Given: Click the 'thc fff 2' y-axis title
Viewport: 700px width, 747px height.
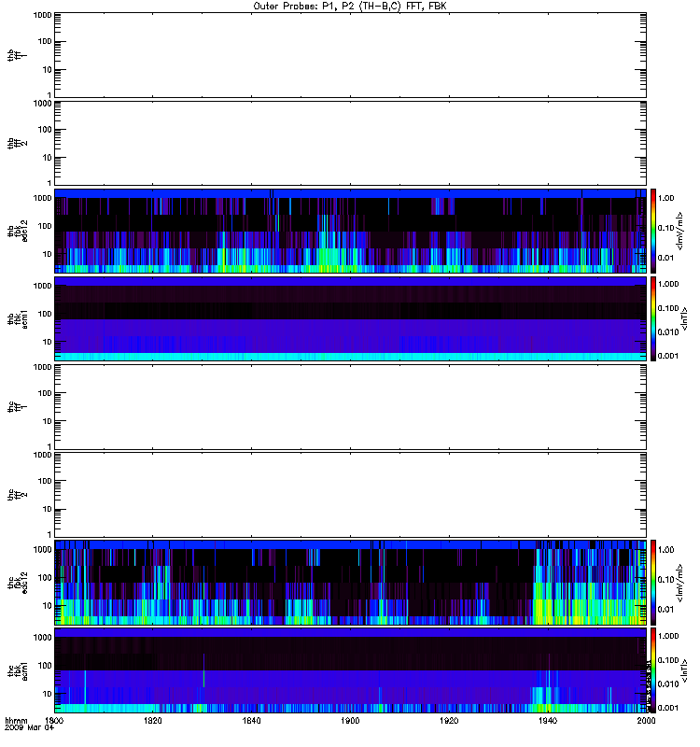Looking at the screenshot, I should click(x=18, y=495).
